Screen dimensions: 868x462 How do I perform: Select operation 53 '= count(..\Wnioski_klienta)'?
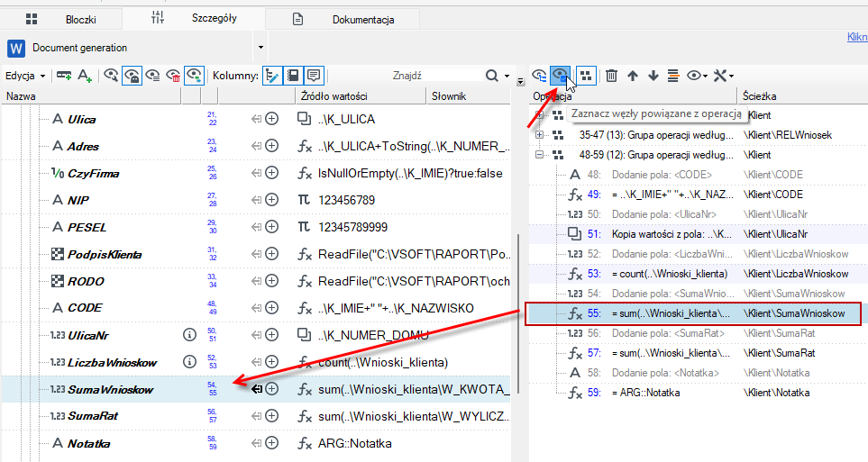coord(698,274)
